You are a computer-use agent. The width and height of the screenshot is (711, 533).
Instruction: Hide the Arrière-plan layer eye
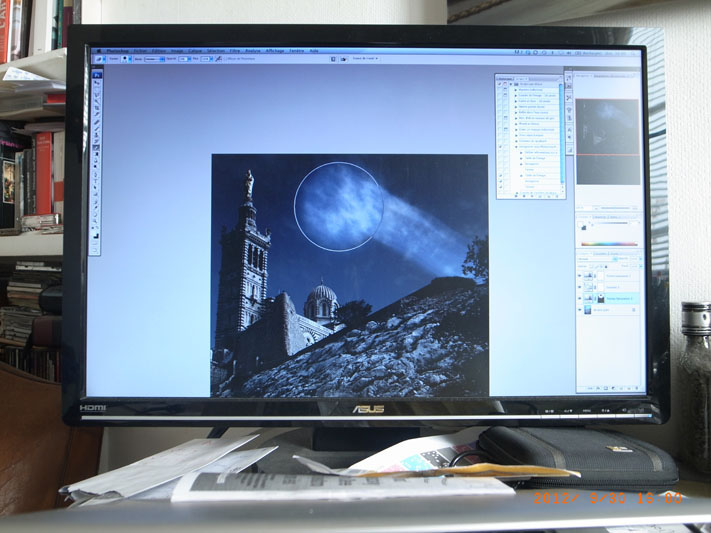pyautogui.click(x=580, y=310)
